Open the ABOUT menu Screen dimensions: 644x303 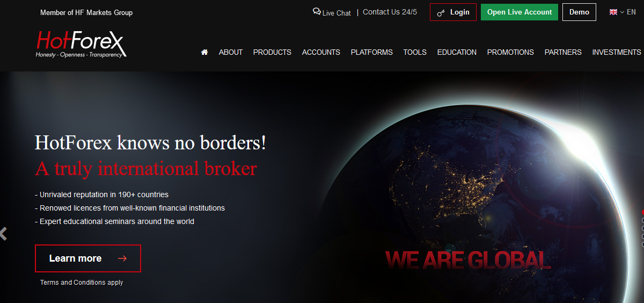[231, 52]
